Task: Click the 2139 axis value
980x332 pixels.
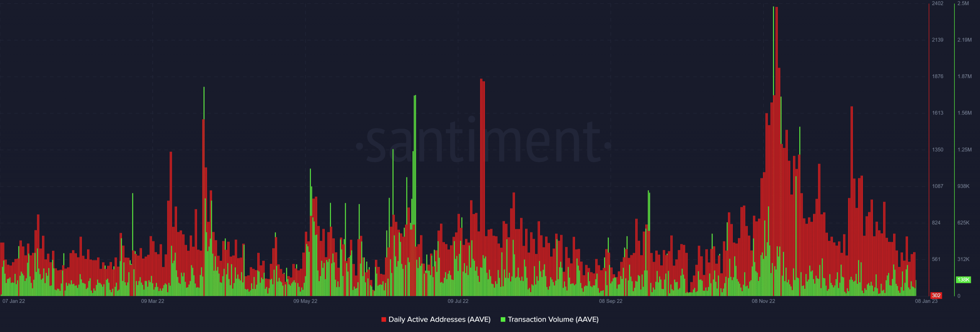Action: [x=938, y=40]
